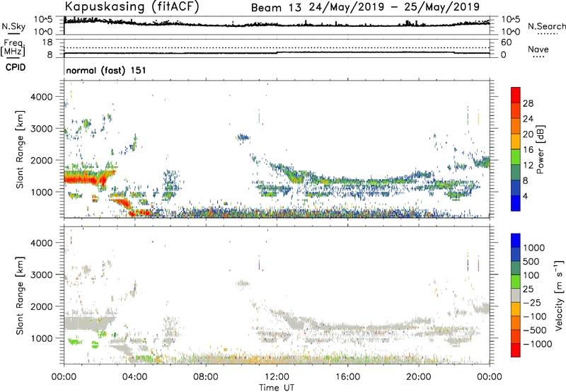This screenshot has height=392, width=566.
Task: Click the Velocity [m s-1] colorbar label
Action: coord(560,295)
